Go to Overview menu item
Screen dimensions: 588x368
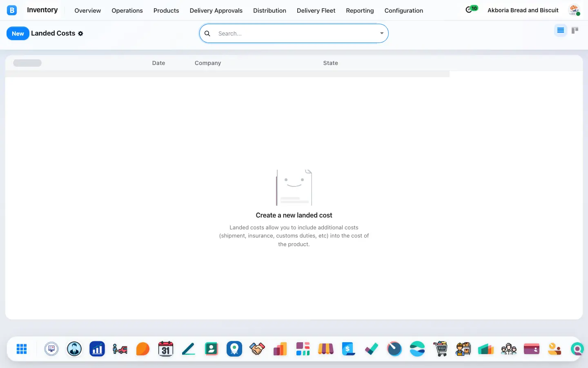(x=88, y=11)
